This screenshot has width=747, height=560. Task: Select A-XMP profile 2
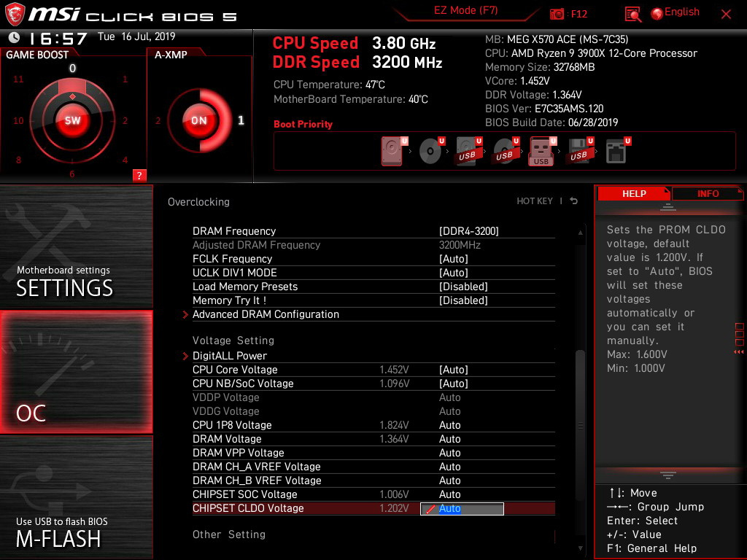158,120
